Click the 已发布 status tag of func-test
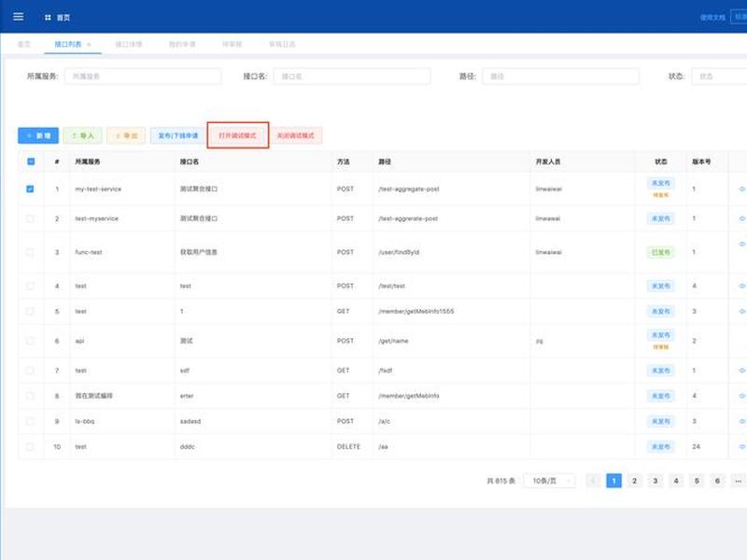Image resolution: width=747 pixels, height=560 pixels. click(660, 252)
